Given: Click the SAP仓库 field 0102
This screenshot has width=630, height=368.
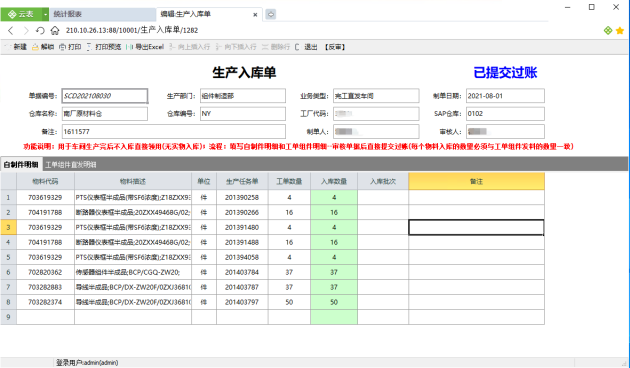Looking at the screenshot, I should point(505,114).
